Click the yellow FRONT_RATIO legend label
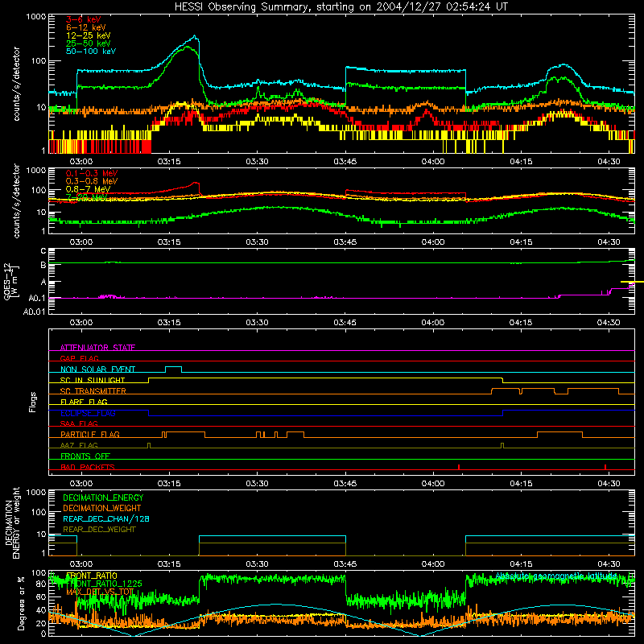 click(x=91, y=576)
